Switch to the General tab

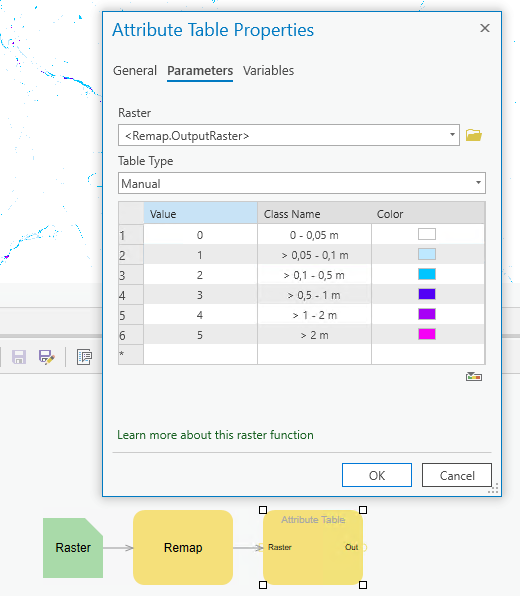135,71
